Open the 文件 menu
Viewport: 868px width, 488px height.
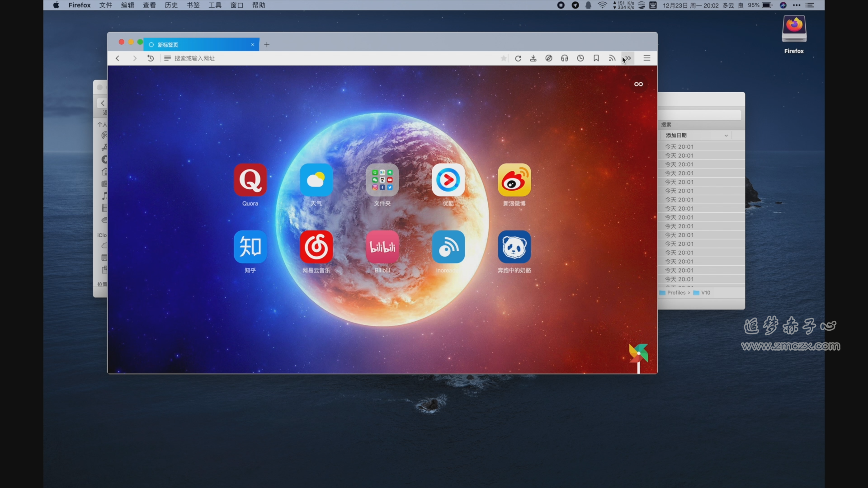pos(106,5)
